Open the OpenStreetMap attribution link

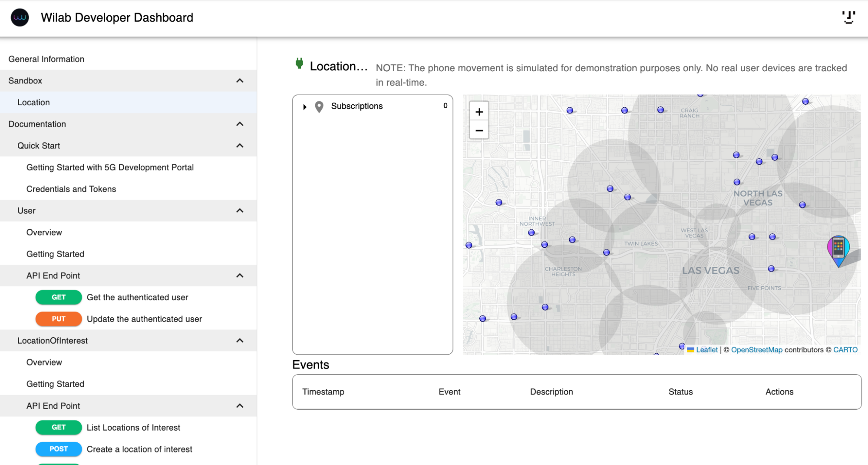(x=756, y=350)
